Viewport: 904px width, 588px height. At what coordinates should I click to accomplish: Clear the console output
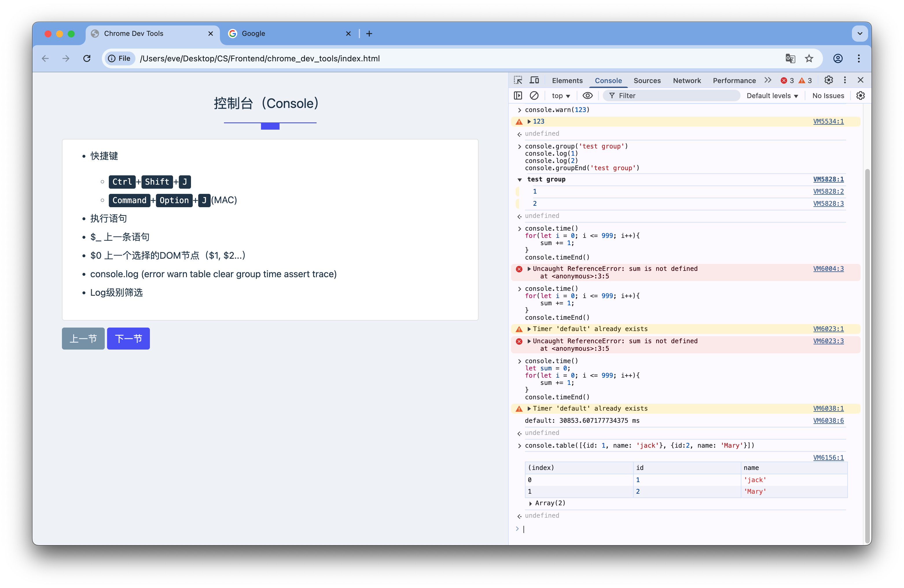click(x=535, y=95)
